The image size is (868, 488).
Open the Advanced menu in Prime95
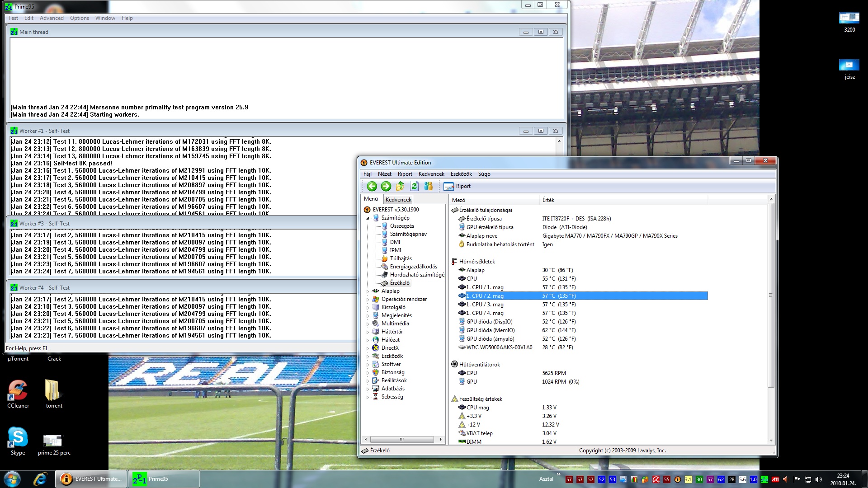(52, 18)
